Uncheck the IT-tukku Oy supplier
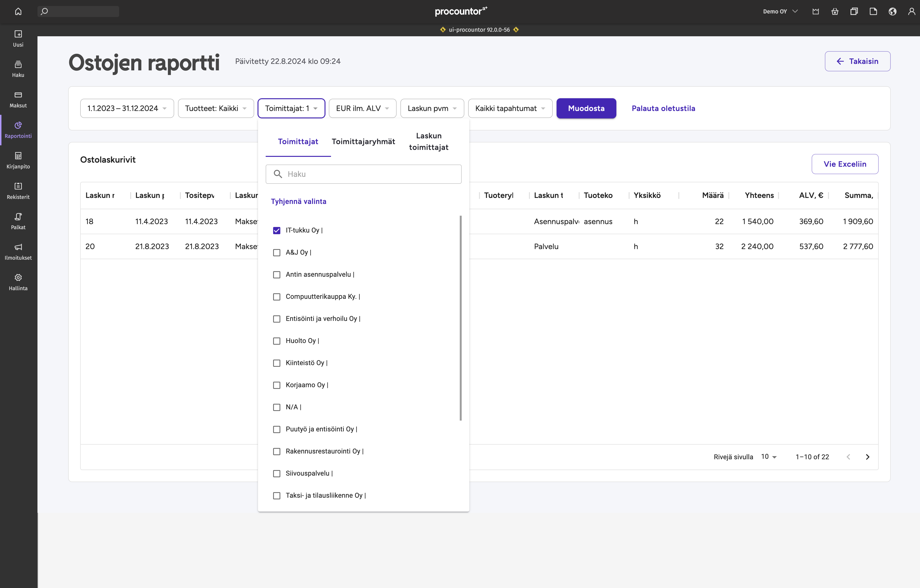The width and height of the screenshot is (920, 588). tap(277, 230)
